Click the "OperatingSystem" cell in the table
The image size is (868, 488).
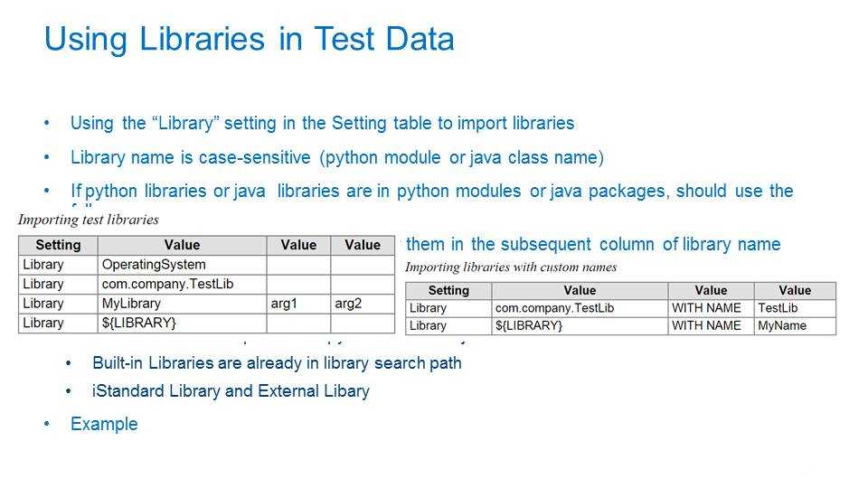[154, 265]
